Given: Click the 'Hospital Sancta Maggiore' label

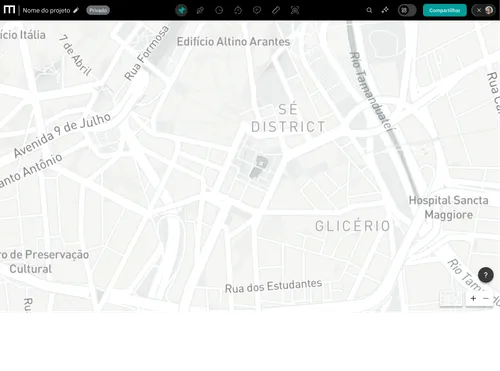Looking at the screenshot, I should pos(449,207).
